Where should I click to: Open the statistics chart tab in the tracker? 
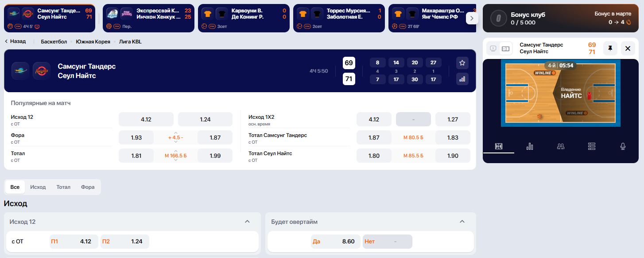click(x=530, y=146)
